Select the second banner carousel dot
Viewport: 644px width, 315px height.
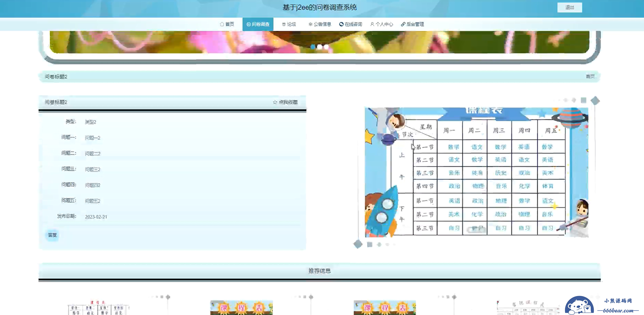(x=319, y=47)
